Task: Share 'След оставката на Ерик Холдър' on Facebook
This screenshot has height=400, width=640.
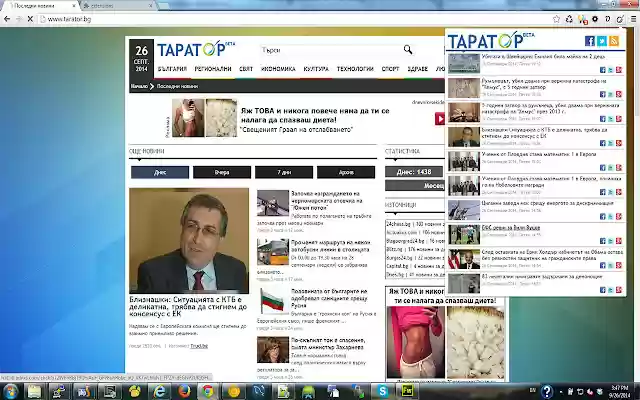Action: [x=602, y=266]
